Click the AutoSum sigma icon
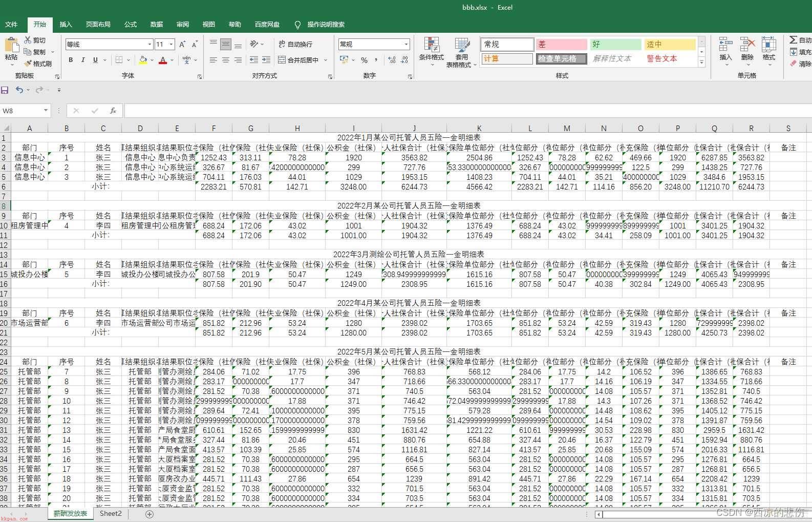The width and height of the screenshot is (812, 522). (x=793, y=40)
